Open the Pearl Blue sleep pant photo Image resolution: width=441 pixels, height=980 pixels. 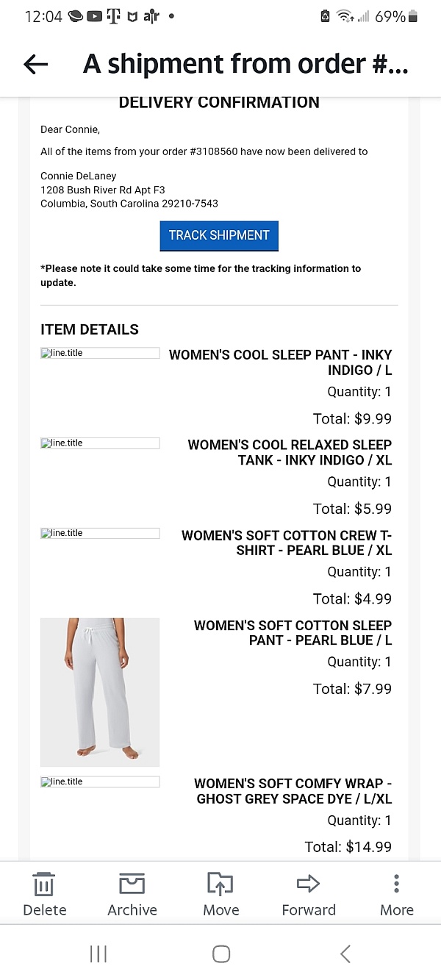pyautogui.click(x=100, y=692)
